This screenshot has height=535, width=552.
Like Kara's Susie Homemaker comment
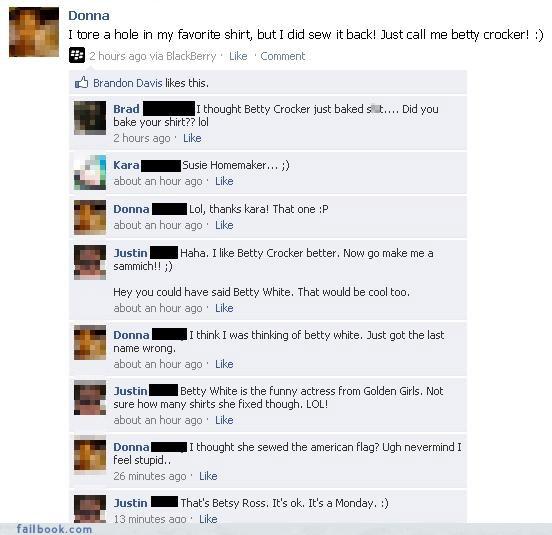(224, 181)
